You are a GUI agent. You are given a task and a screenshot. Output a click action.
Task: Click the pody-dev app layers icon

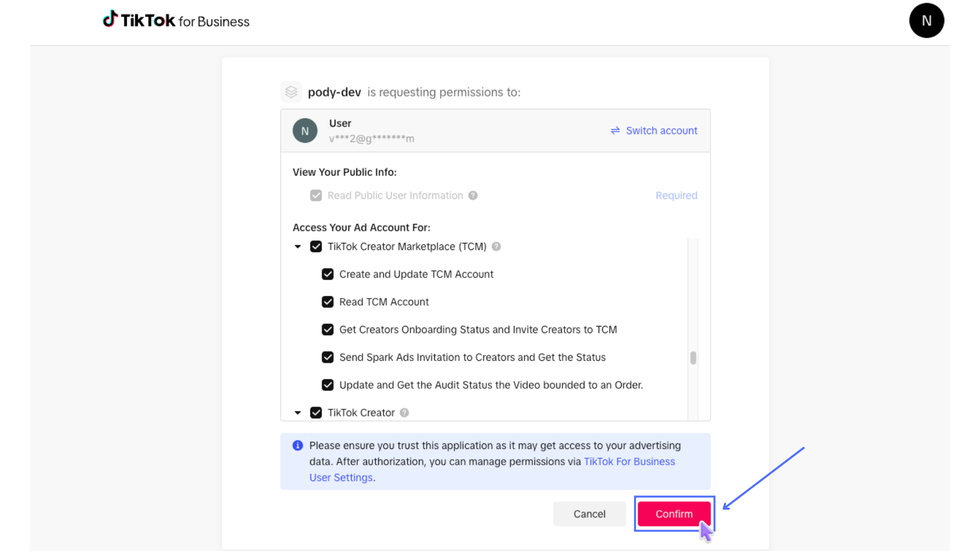tap(291, 92)
